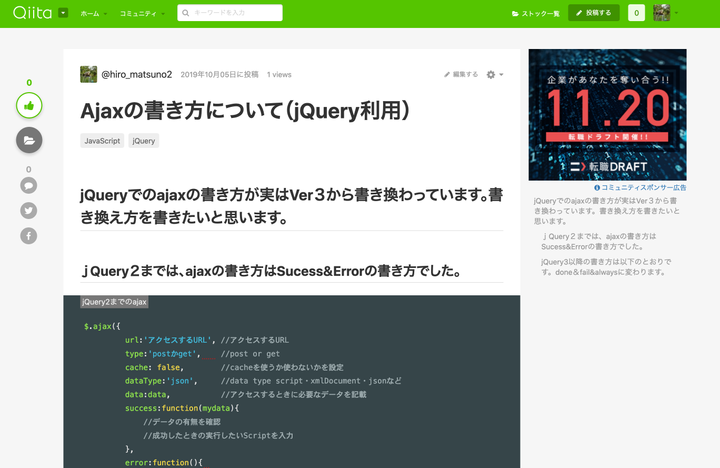720x468 pixels.
Task: Click the comment count '0' above bubble
Action: (28, 169)
